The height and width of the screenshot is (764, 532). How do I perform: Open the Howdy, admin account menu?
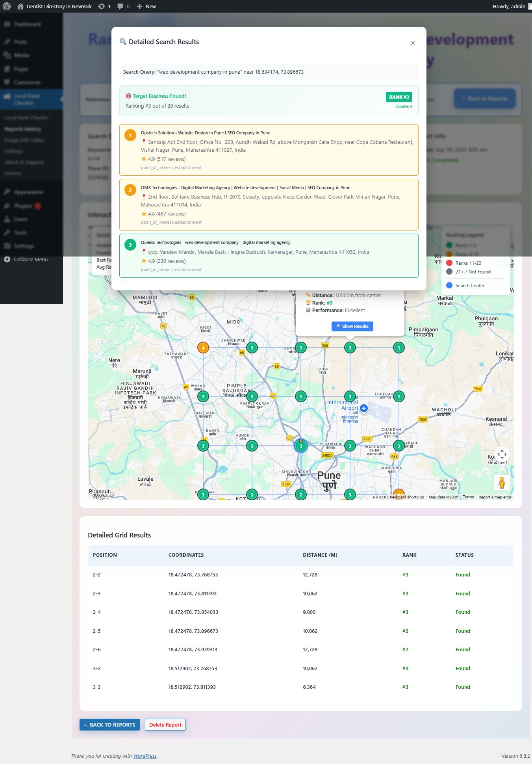(510, 6)
